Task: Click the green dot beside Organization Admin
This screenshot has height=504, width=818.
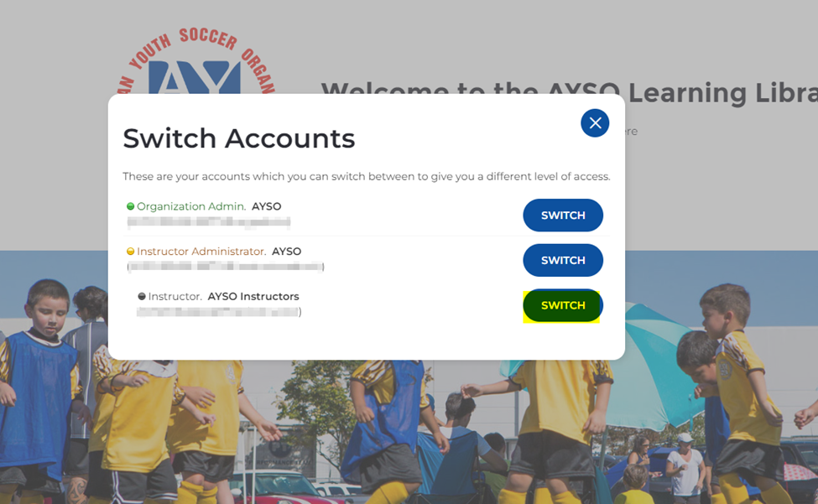Action: (130, 206)
